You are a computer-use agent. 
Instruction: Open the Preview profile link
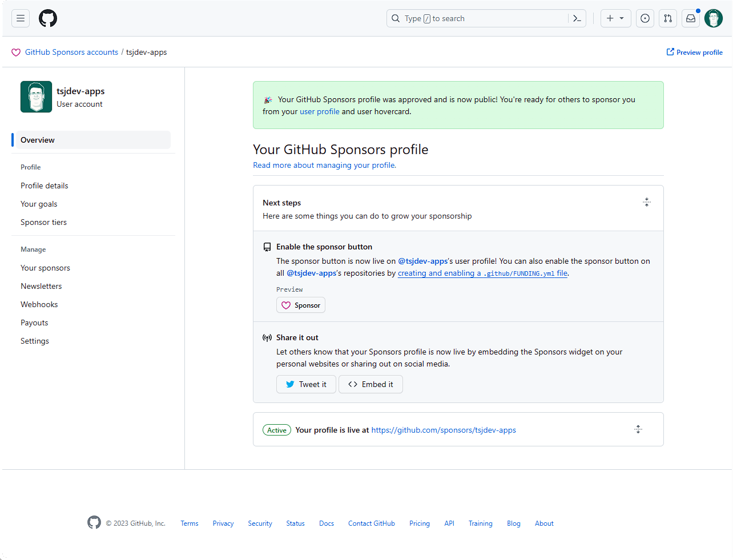click(x=695, y=52)
